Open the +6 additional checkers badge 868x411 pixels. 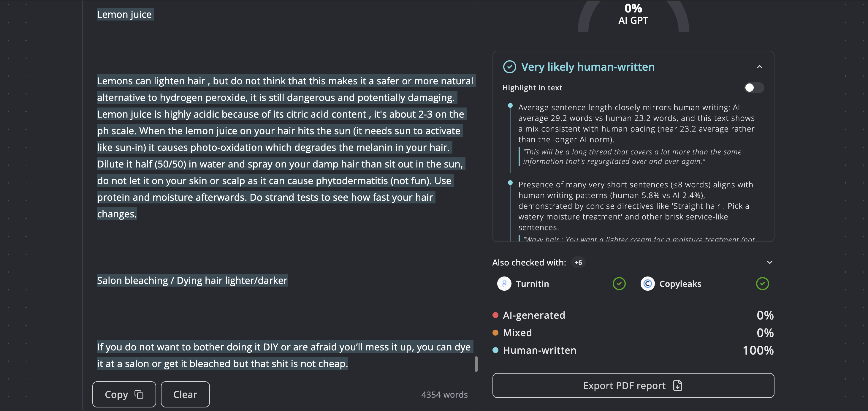pyautogui.click(x=578, y=262)
